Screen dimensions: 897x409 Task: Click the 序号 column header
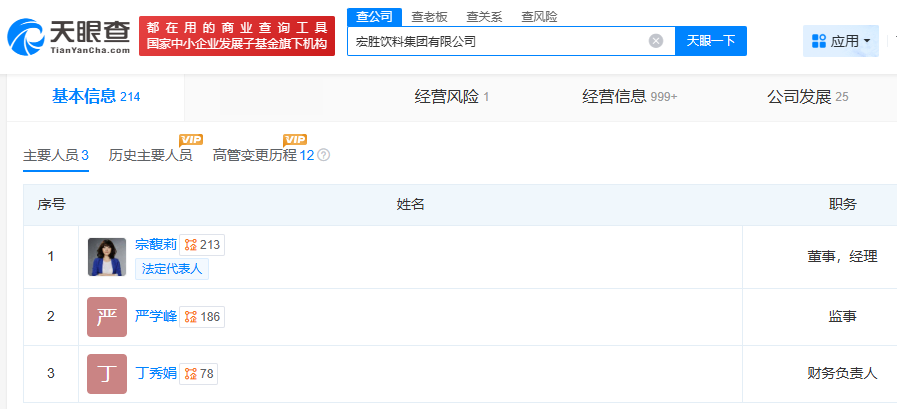(x=51, y=205)
